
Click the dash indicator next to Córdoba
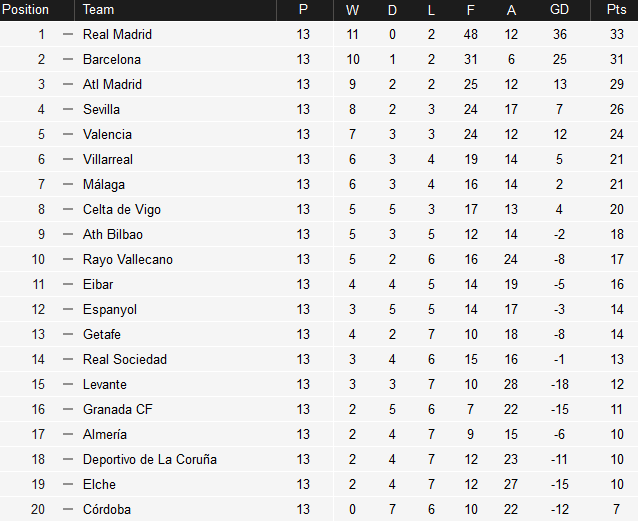(68, 509)
